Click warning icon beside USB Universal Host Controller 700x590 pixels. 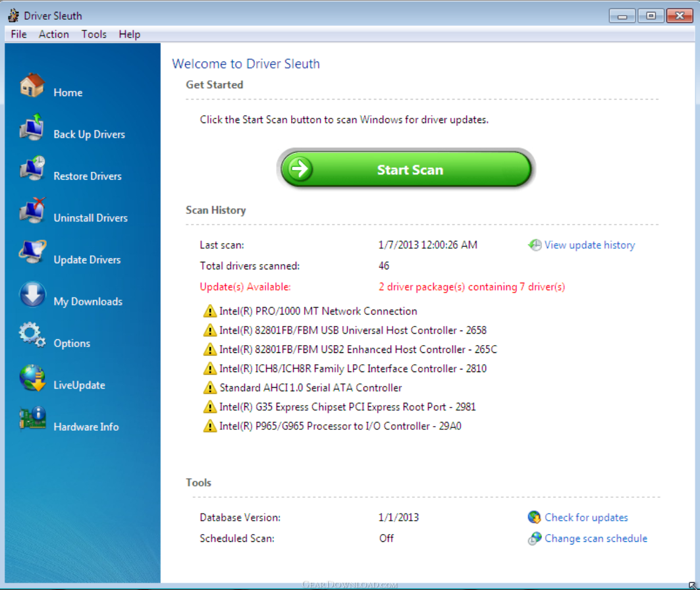click(209, 331)
